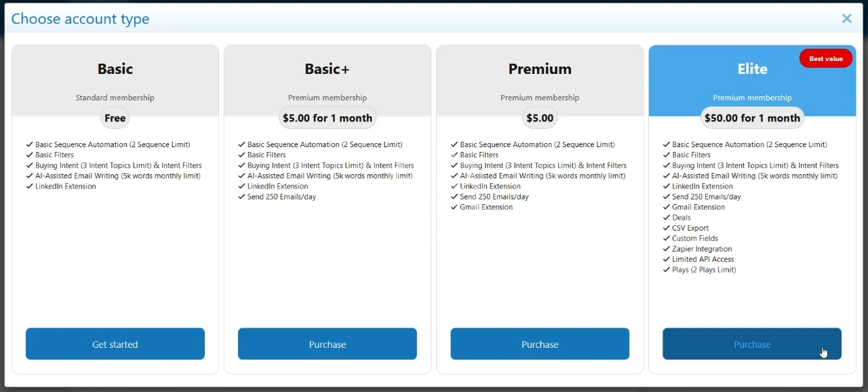
Task: Select the Free price badge
Action: click(115, 118)
